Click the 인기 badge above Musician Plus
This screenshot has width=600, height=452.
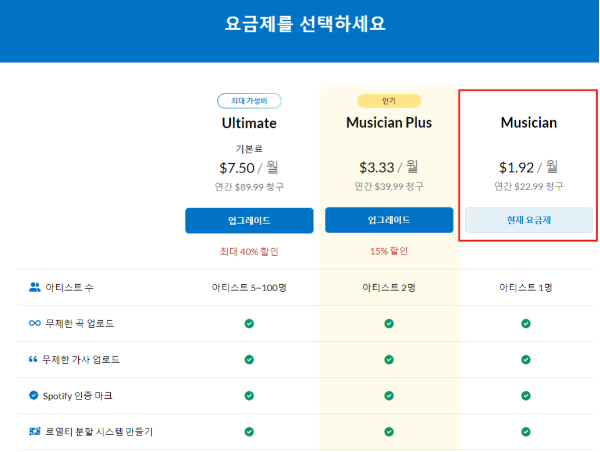389,101
